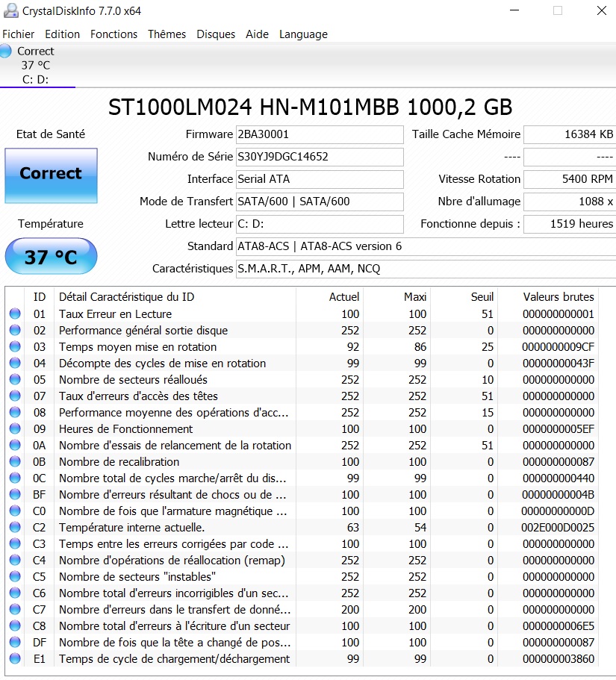The height and width of the screenshot is (680, 616).
Task: Click status orb of row 09 Heures de Fonctionnement
Action: 15,428
